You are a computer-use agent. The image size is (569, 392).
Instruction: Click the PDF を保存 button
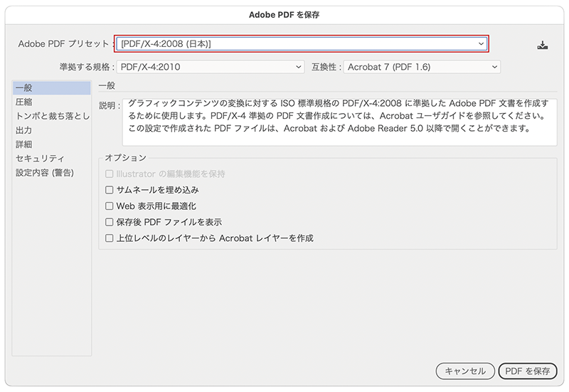click(x=528, y=371)
